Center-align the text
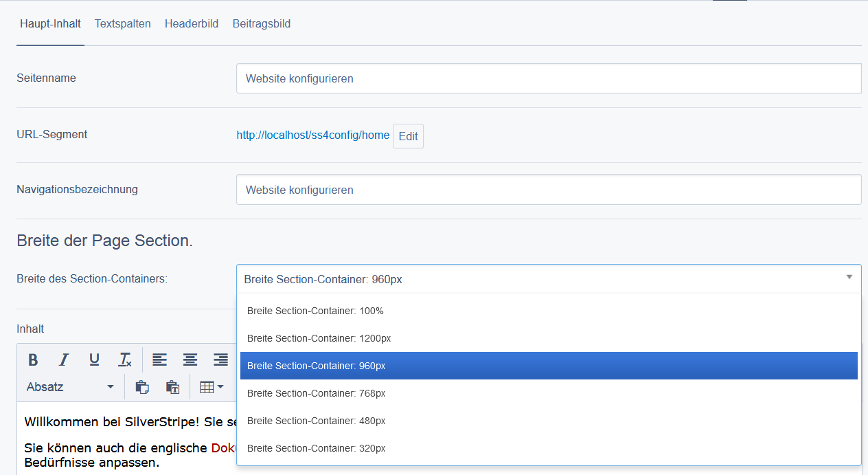Screen dimensions: 868x475 [190, 360]
